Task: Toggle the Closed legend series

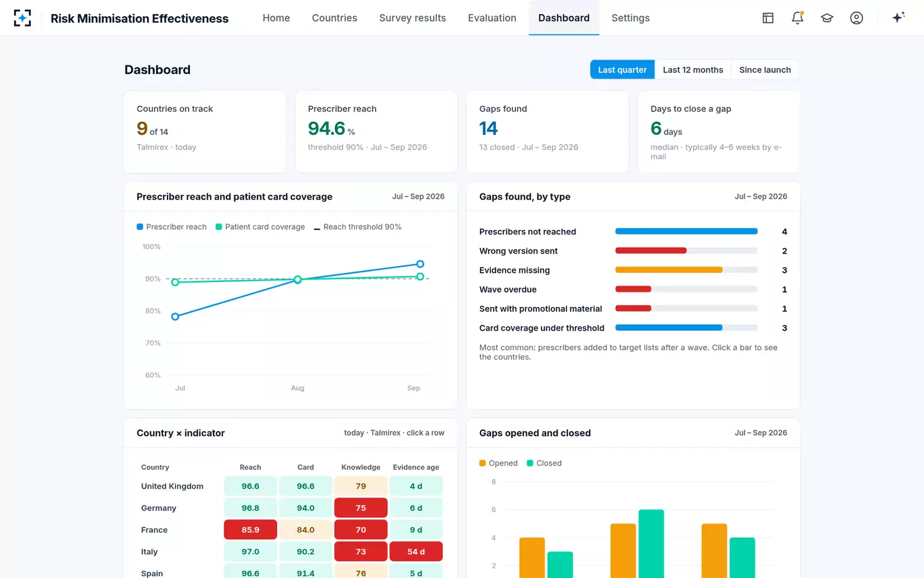Action: point(544,463)
